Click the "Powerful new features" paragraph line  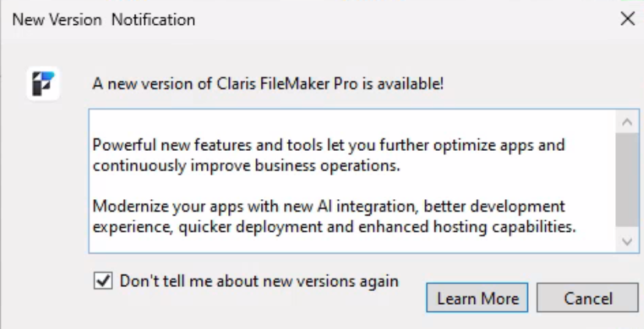[329, 145]
